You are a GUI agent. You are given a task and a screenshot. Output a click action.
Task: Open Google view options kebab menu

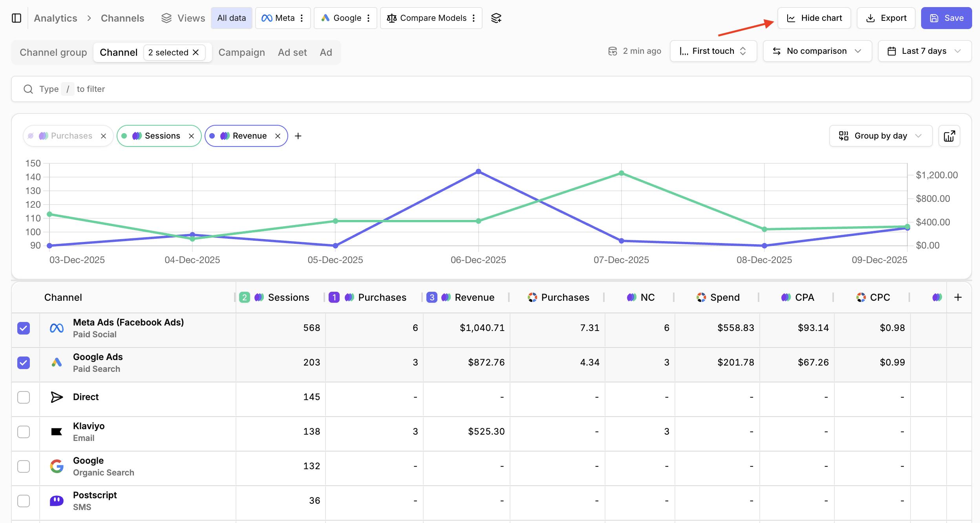[368, 18]
